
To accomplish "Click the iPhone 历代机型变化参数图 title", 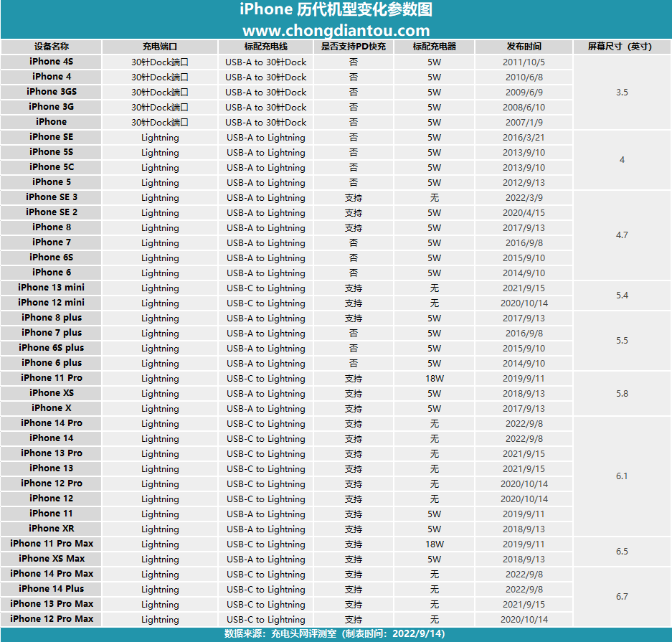I will (x=336, y=9).
